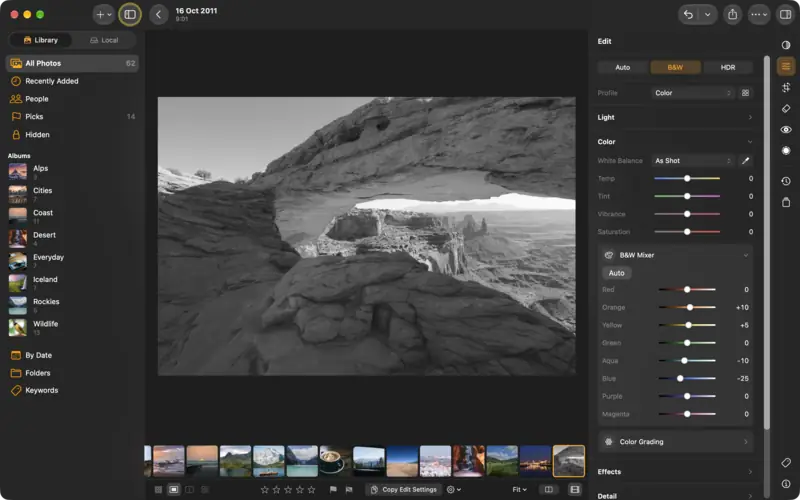Open the add plus dropdown
800x500 pixels.
[x=104, y=14]
